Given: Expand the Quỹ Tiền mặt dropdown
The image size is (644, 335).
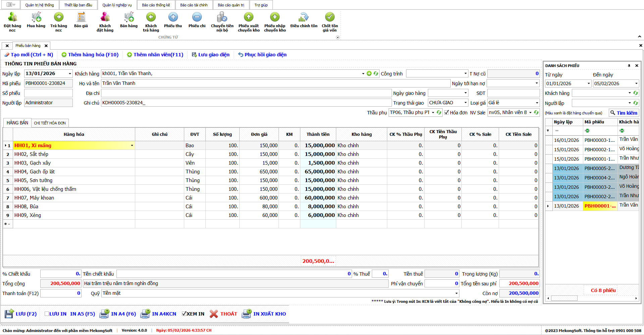Looking at the screenshot, I should [x=456, y=293].
